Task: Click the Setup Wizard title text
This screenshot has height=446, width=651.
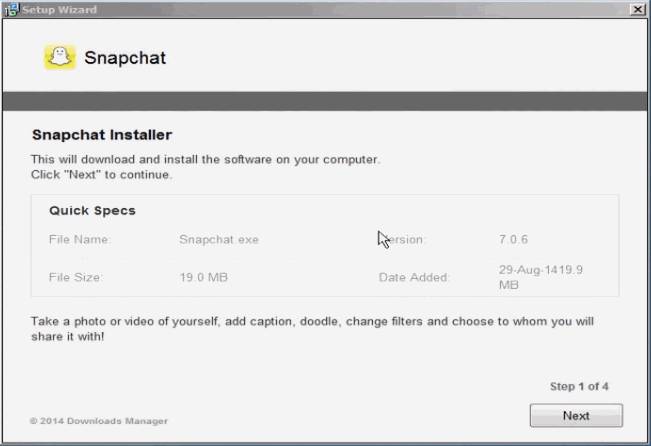Action: (59, 10)
